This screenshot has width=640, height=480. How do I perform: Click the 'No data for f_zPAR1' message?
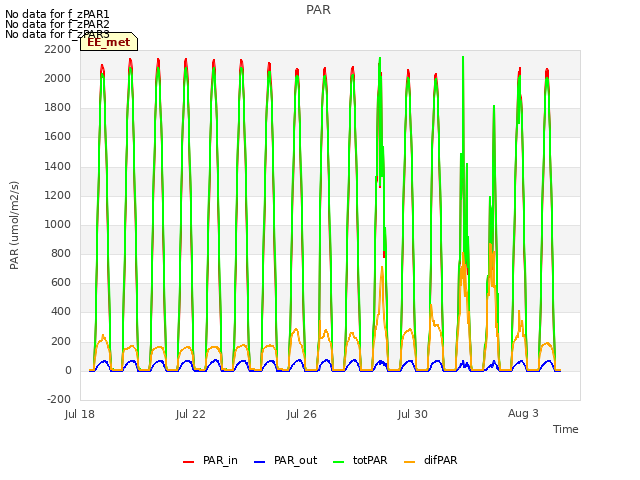tap(57, 15)
